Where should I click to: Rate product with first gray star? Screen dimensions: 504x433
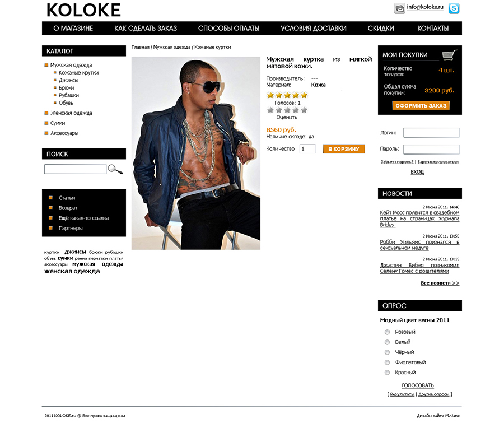[270, 110]
